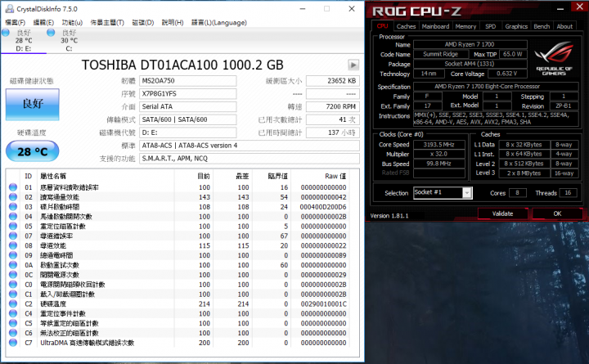
Task: Click the 良好 health status button
Action: pos(32,104)
